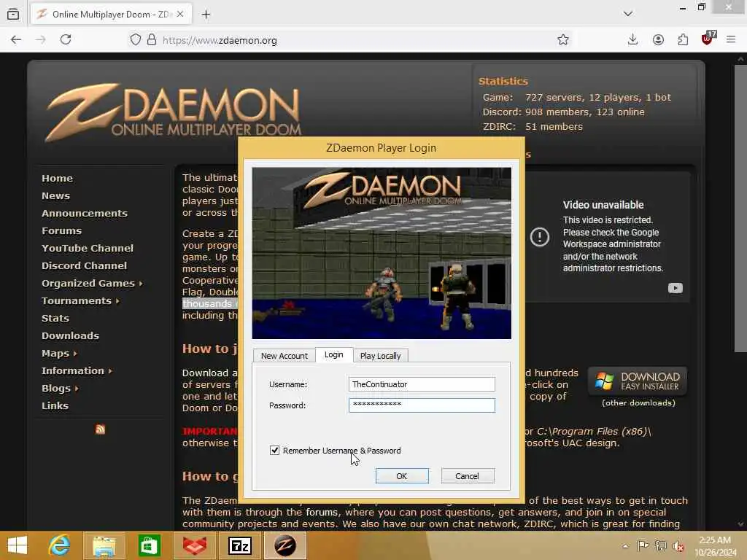Switch to the New Account tab
This screenshot has height=560, width=747.
pyautogui.click(x=284, y=356)
